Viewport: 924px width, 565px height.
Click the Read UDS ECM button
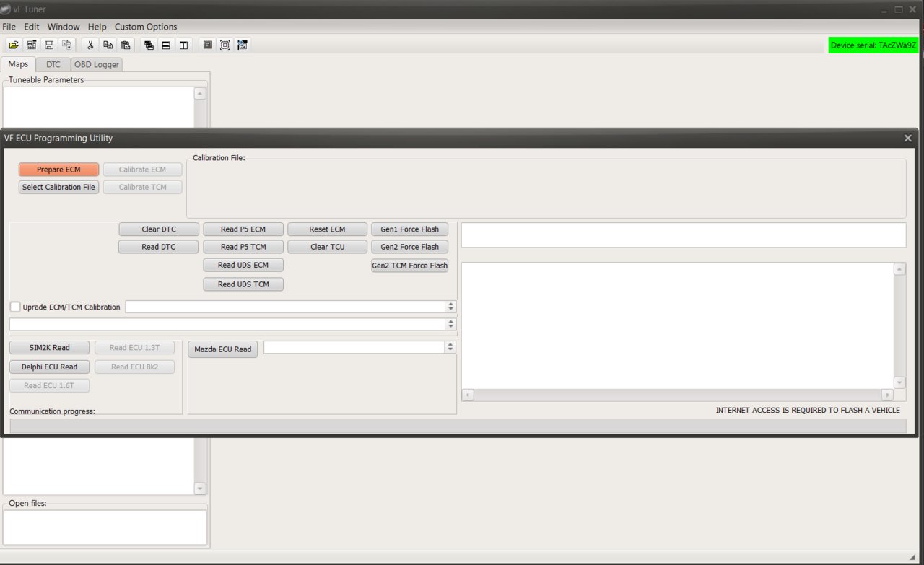click(x=243, y=266)
